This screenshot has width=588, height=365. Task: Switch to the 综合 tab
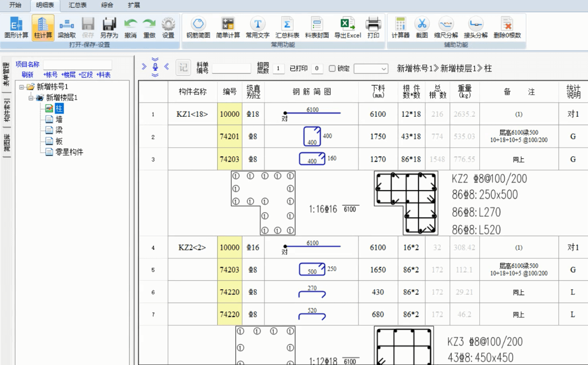tap(107, 5)
